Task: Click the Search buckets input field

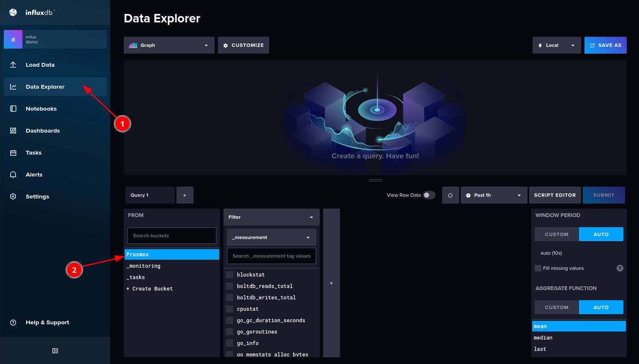Action: pos(171,236)
